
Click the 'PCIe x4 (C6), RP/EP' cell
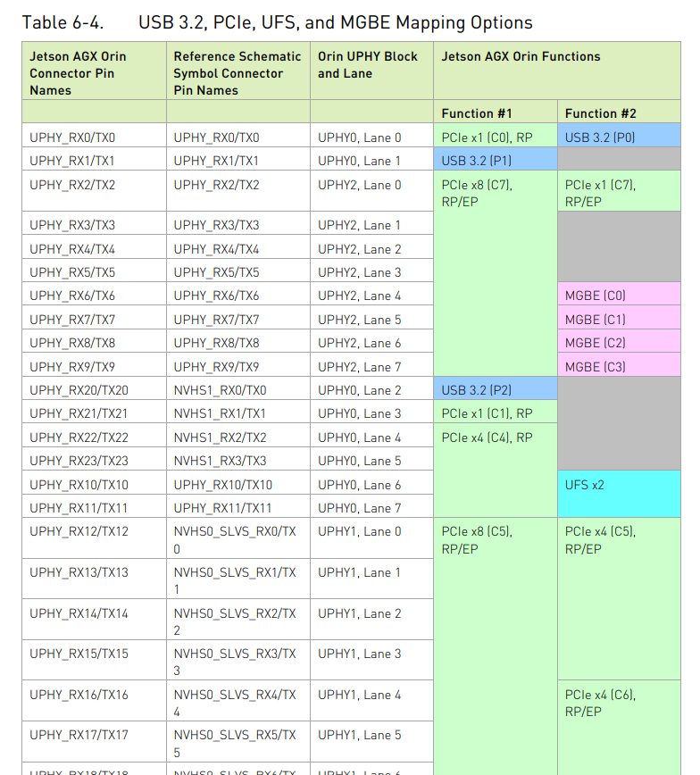pos(619,728)
